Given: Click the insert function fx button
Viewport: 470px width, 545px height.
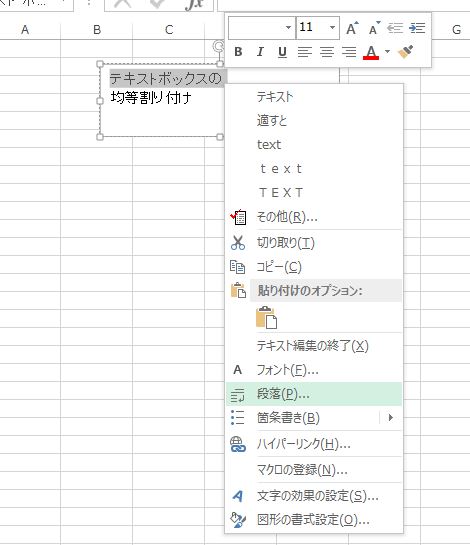Looking at the screenshot, I should (194, 4).
